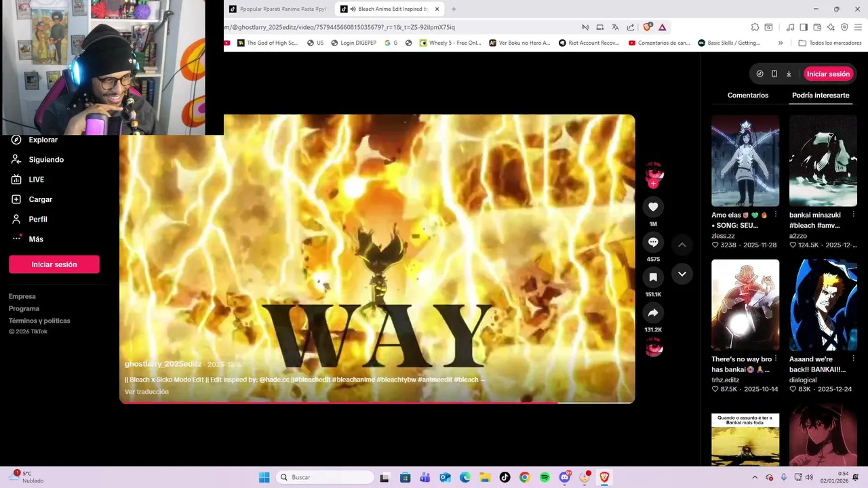This screenshot has height=488, width=868.
Task: Click the get-app phone icon
Action: click(774, 74)
